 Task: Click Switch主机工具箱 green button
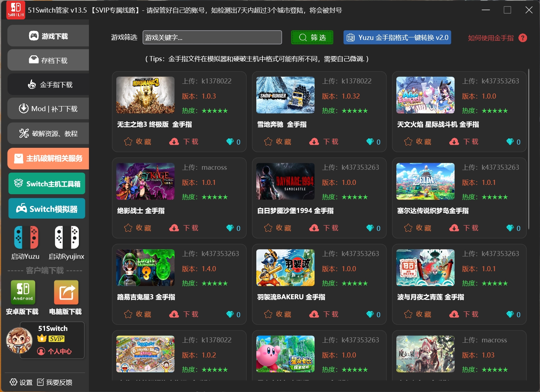click(47, 183)
